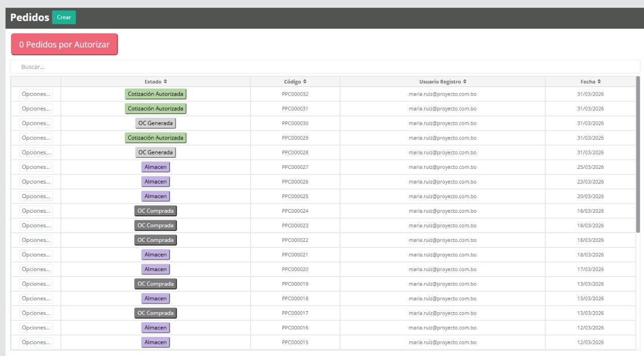The height and width of the screenshot is (356, 644).
Task: Click OC Comprada badge of PPC000022
Action: (155, 240)
